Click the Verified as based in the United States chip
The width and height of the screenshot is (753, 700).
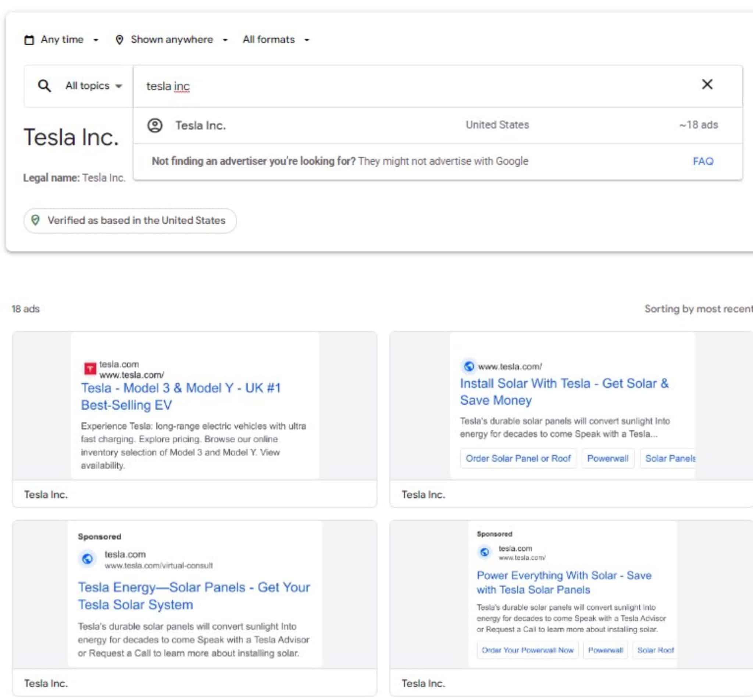click(x=130, y=220)
